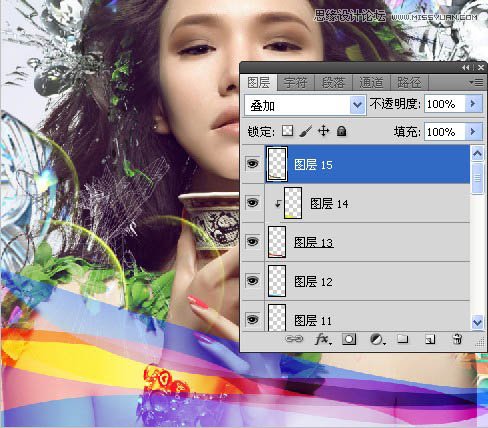The height and width of the screenshot is (428, 488).
Task: Click the opacity 100% field
Action: click(445, 104)
